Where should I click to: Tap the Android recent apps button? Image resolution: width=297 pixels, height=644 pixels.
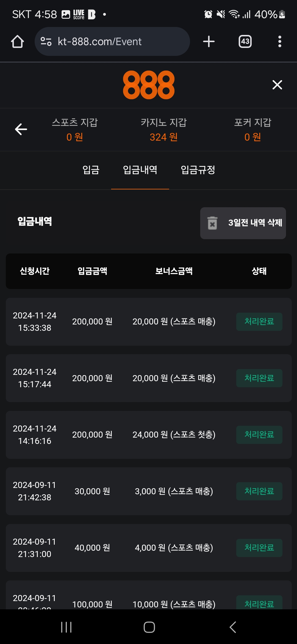click(66, 627)
